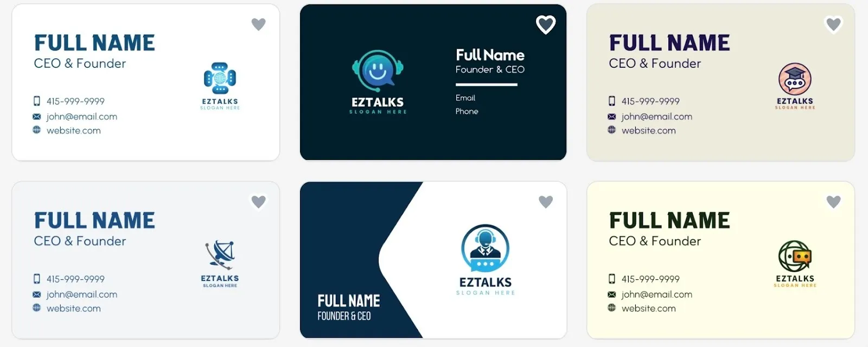868x347 pixels.
Task: Click the blue globe chat bubbles logo
Action: pyautogui.click(x=220, y=79)
